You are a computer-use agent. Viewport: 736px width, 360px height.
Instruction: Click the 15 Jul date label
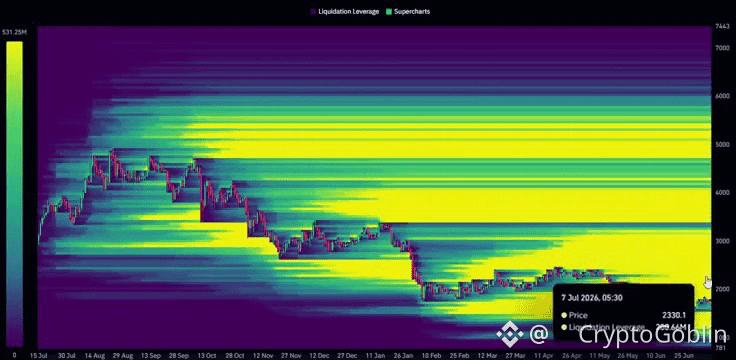[x=38, y=356]
